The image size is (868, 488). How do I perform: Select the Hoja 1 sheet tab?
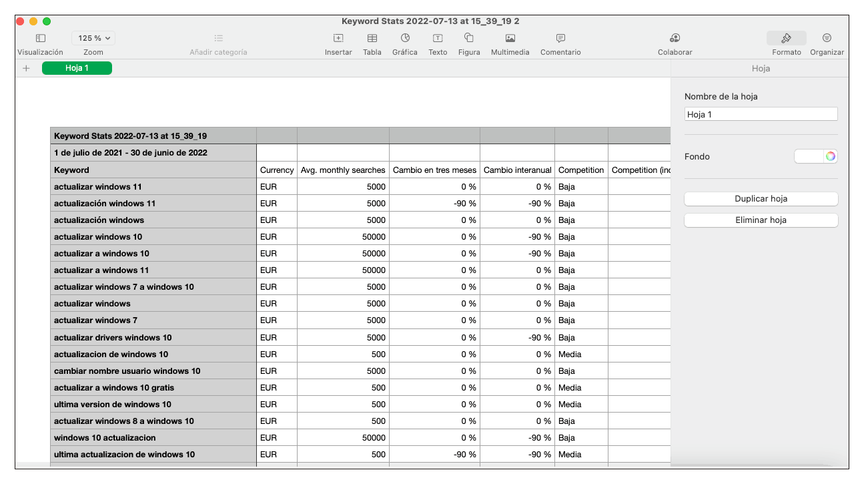point(77,68)
